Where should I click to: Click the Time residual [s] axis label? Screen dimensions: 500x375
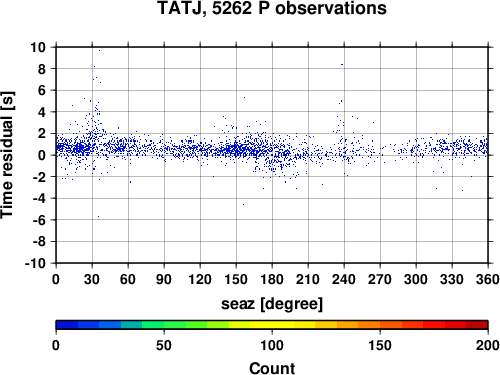pyautogui.click(x=7, y=155)
